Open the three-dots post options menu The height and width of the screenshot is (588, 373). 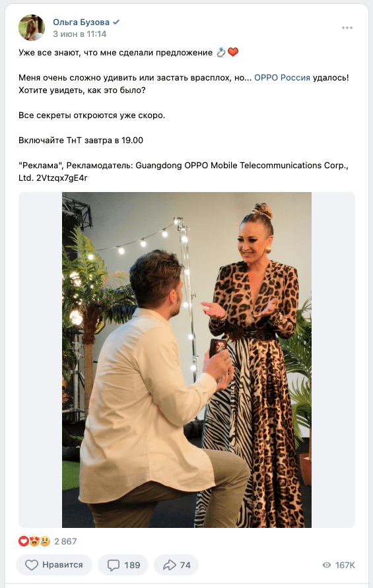[x=347, y=28]
